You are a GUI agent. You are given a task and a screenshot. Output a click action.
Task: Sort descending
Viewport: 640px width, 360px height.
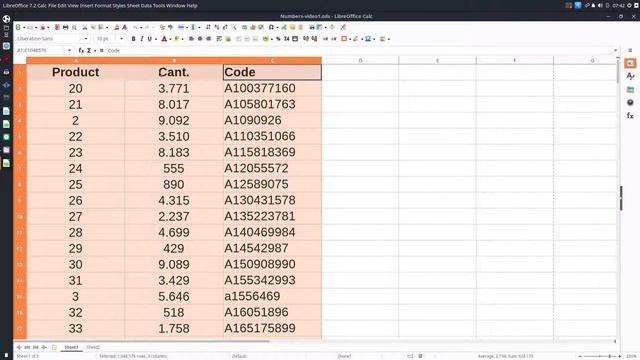click(x=225, y=27)
